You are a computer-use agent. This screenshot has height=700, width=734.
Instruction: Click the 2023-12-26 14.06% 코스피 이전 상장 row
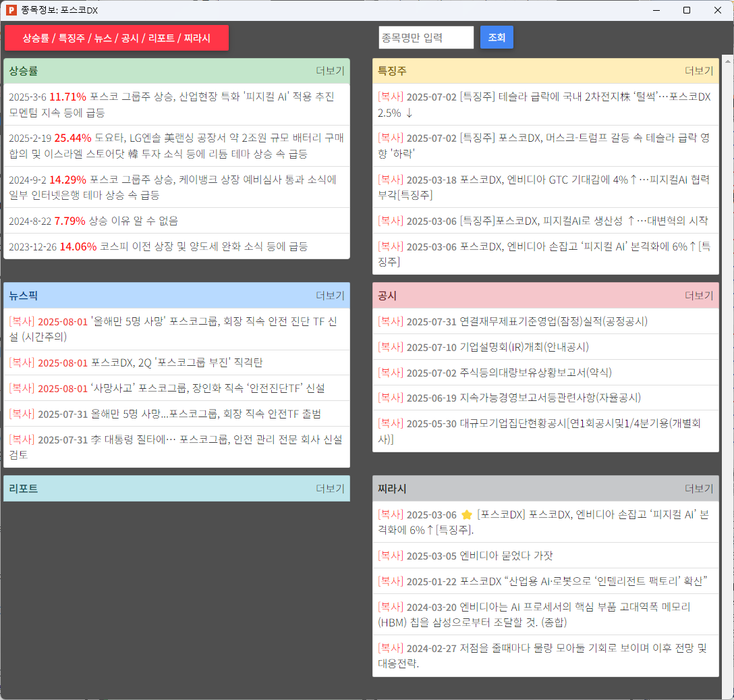click(177, 246)
